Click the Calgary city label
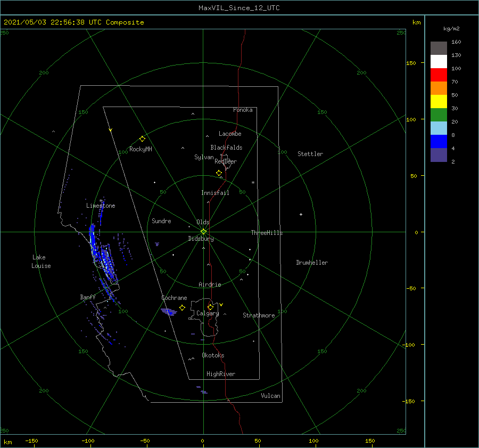This screenshot has height=448, width=479. (x=208, y=313)
